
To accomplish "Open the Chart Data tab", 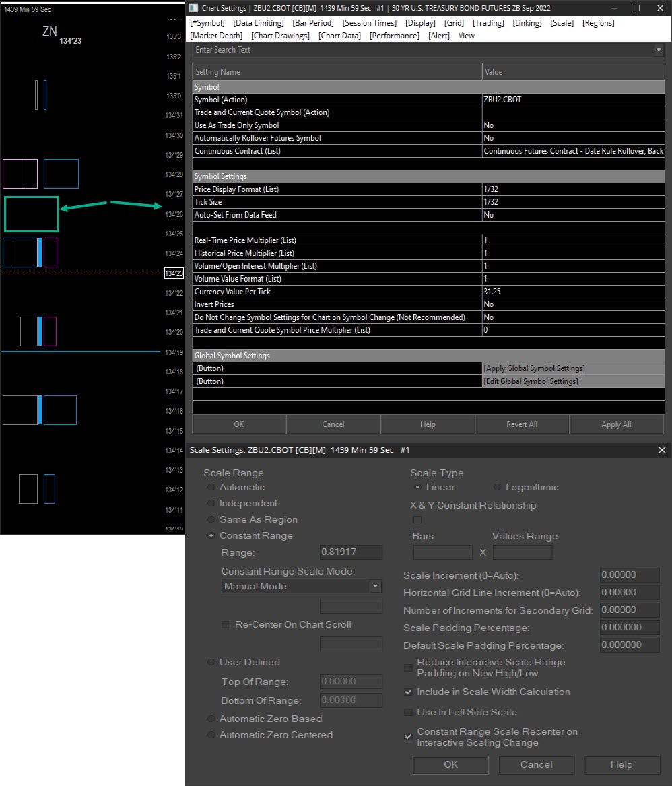I will pos(339,36).
